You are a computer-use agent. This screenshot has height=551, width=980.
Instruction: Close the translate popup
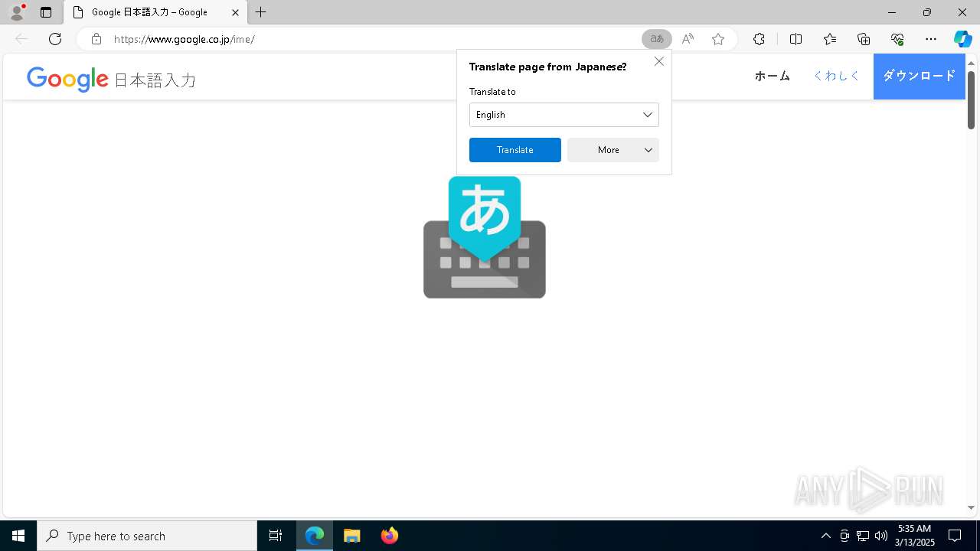point(659,61)
